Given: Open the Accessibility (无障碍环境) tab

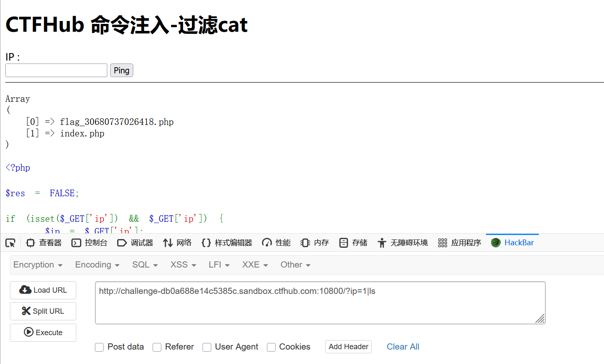Looking at the screenshot, I should click(403, 243).
